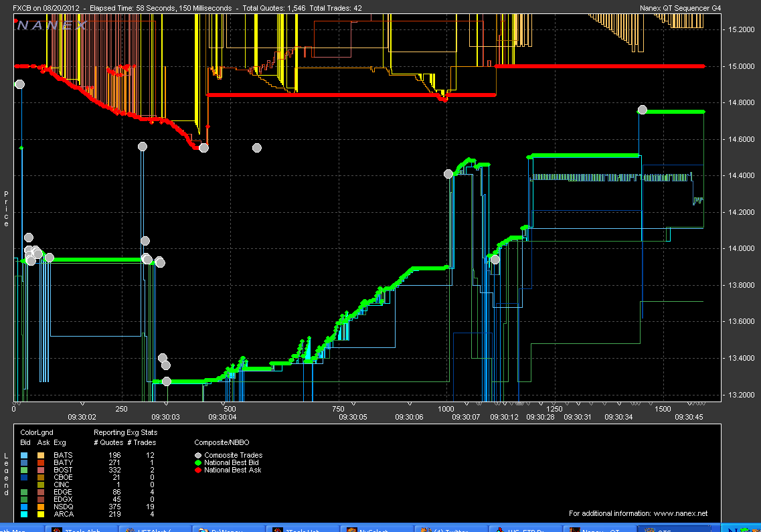The width and height of the screenshot is (761, 532).
Task: Open the JTools Alph taskbar window
Action: (81, 529)
